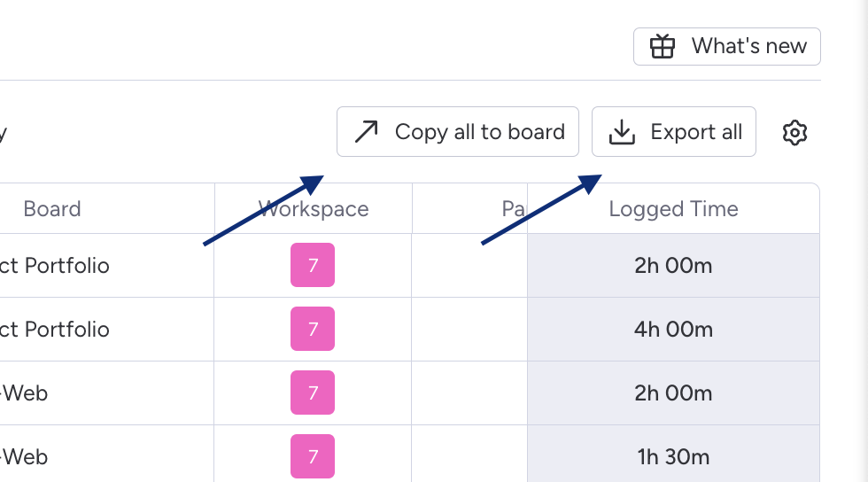Open the last row's Web board cell

(x=107, y=456)
